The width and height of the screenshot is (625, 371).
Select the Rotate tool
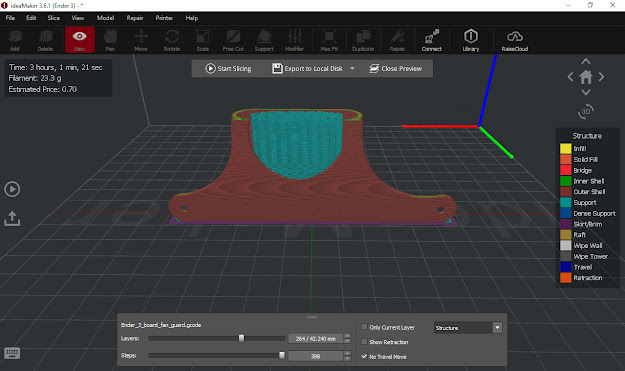[172, 40]
